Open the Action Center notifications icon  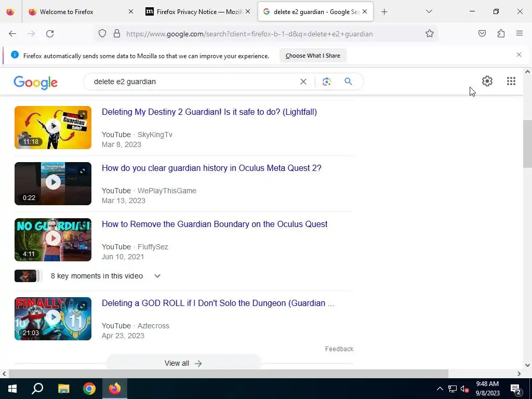pyautogui.click(x=516, y=389)
